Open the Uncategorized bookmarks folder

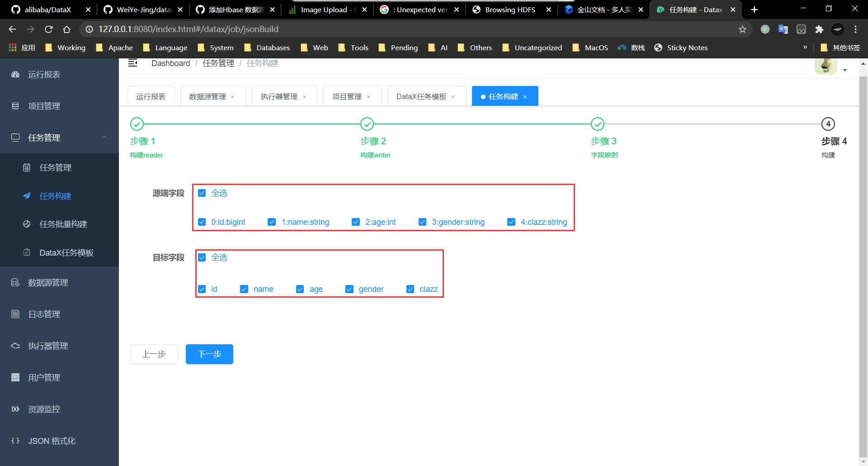click(532, 48)
